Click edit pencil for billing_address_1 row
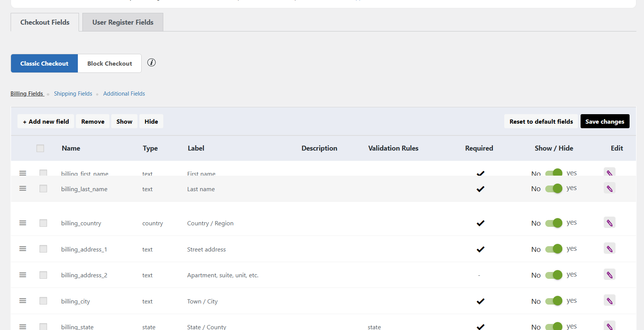644x330 pixels. click(x=609, y=249)
